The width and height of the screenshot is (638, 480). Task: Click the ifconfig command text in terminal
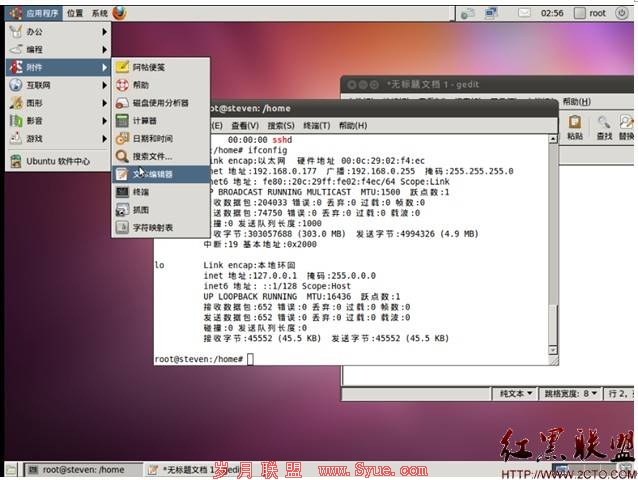click(267, 150)
